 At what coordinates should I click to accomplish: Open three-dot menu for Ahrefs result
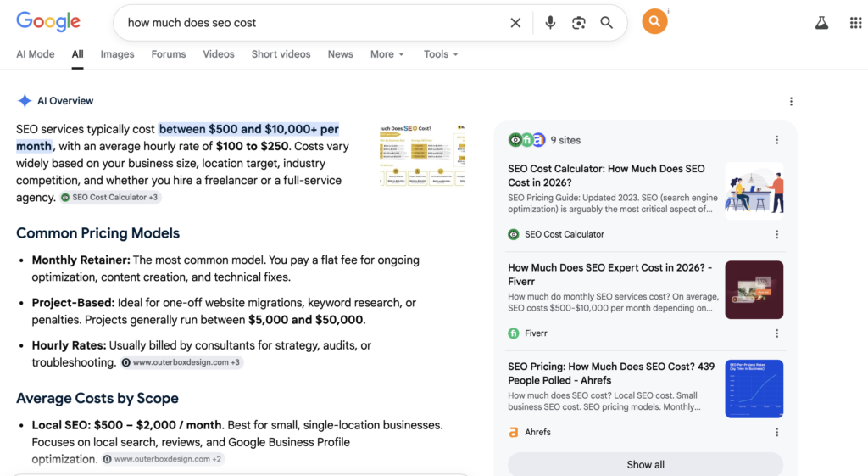[776, 432]
